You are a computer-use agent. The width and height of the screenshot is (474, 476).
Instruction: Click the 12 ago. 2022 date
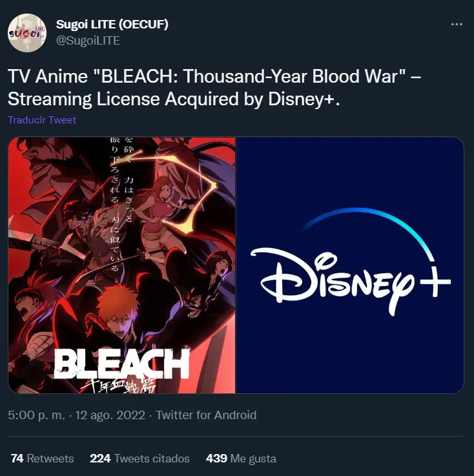(x=110, y=415)
